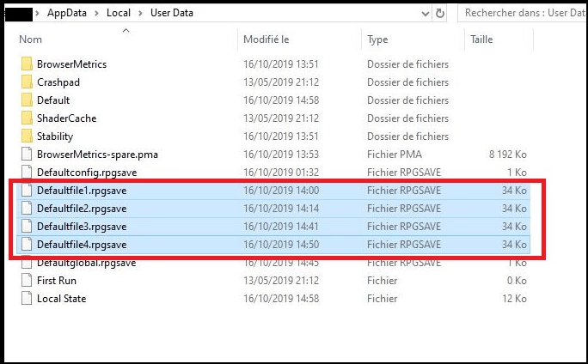This screenshot has height=364, width=588.
Task: Click the 12 Ko size of Local State
Action: coord(514,298)
